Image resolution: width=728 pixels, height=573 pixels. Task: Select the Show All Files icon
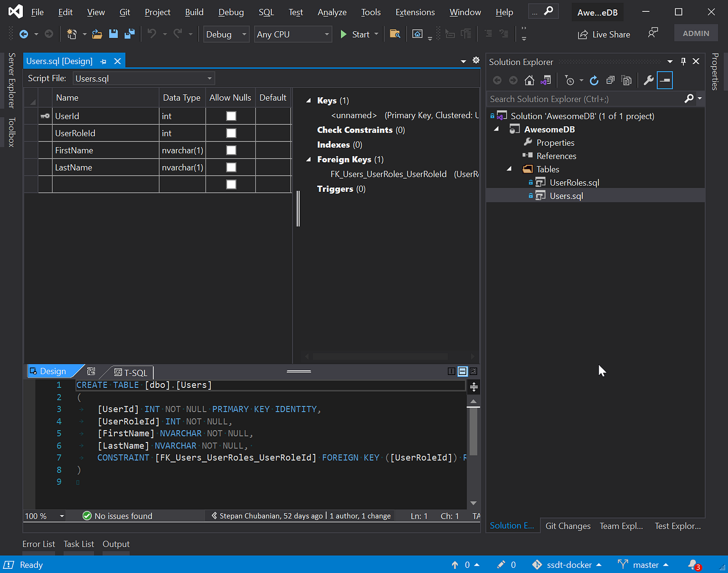click(x=627, y=80)
